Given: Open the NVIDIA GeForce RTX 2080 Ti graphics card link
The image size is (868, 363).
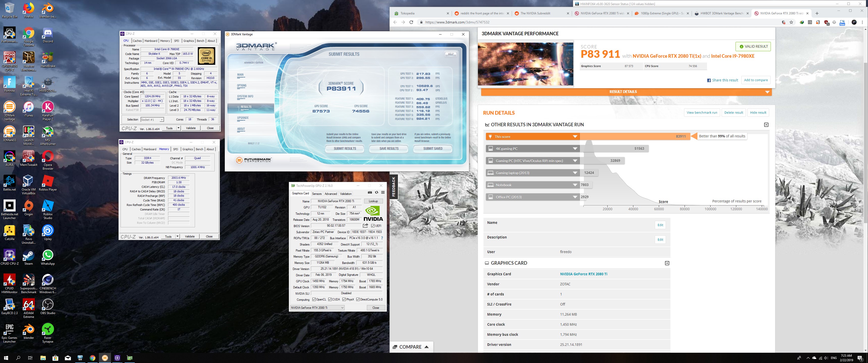Looking at the screenshot, I should 584,274.
